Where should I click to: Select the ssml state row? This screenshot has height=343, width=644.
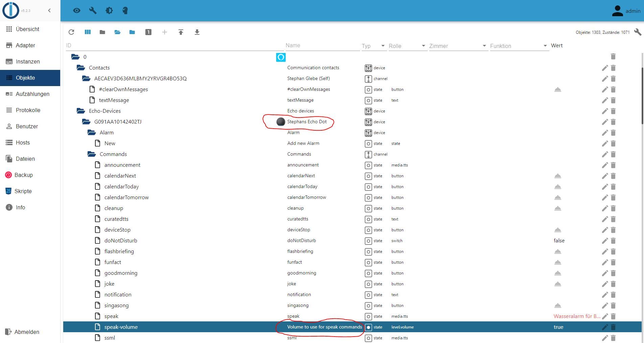(352, 338)
